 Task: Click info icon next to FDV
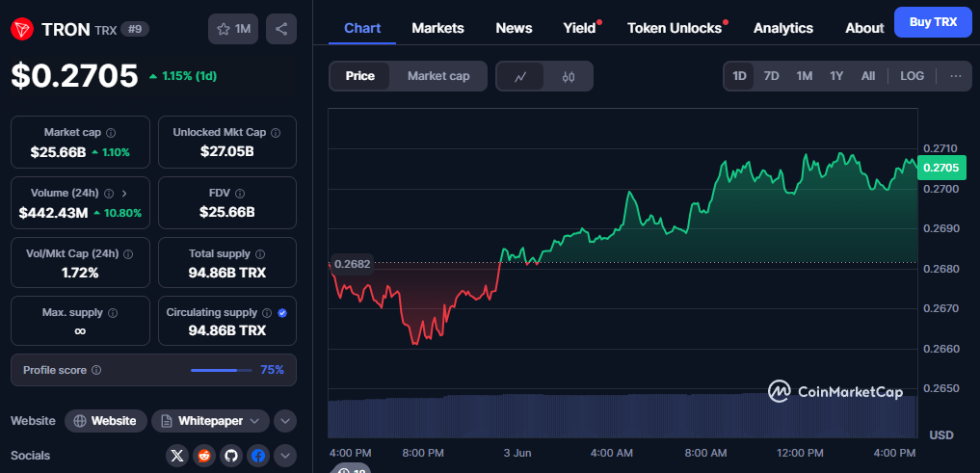pyautogui.click(x=240, y=193)
